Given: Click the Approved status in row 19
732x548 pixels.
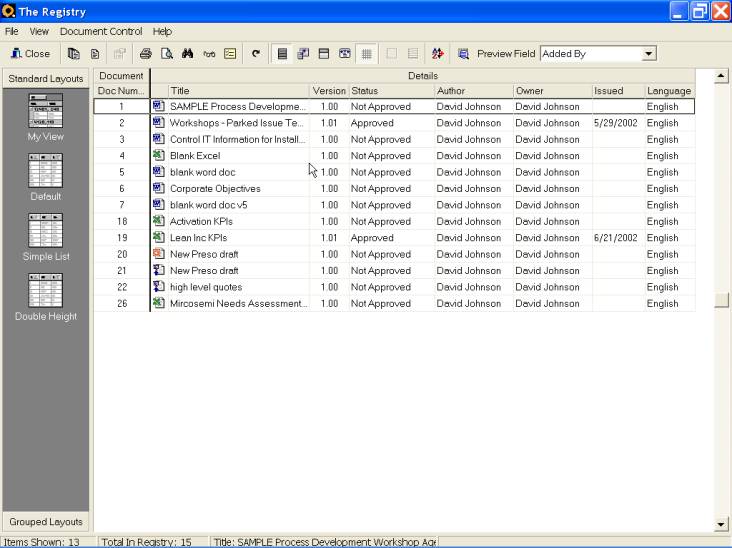Looking at the screenshot, I should click(372, 238).
